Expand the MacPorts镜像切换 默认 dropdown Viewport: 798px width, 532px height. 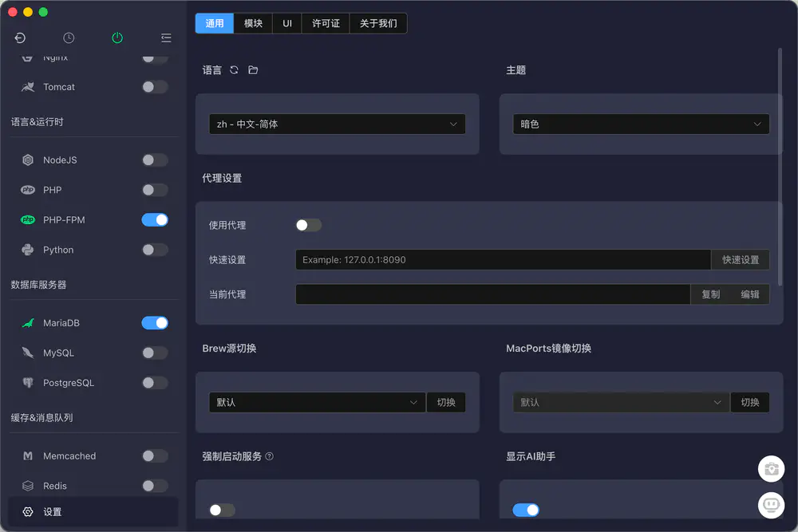(x=621, y=402)
